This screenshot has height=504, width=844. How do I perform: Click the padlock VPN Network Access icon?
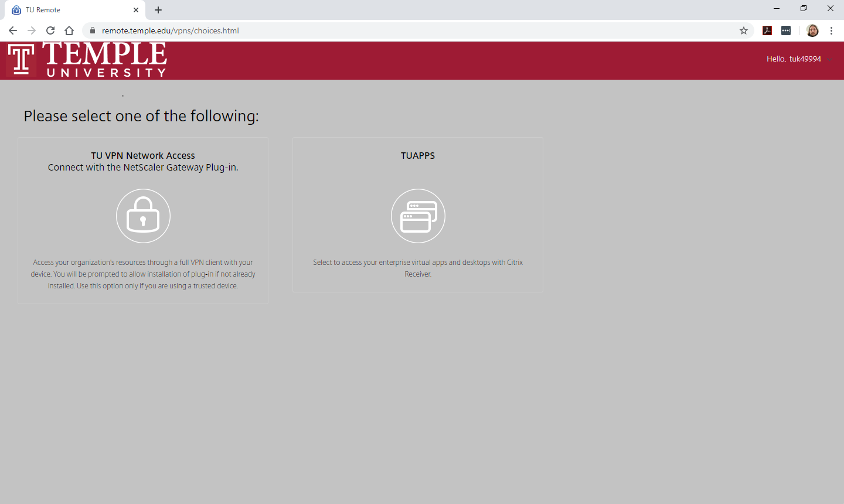pos(143,216)
